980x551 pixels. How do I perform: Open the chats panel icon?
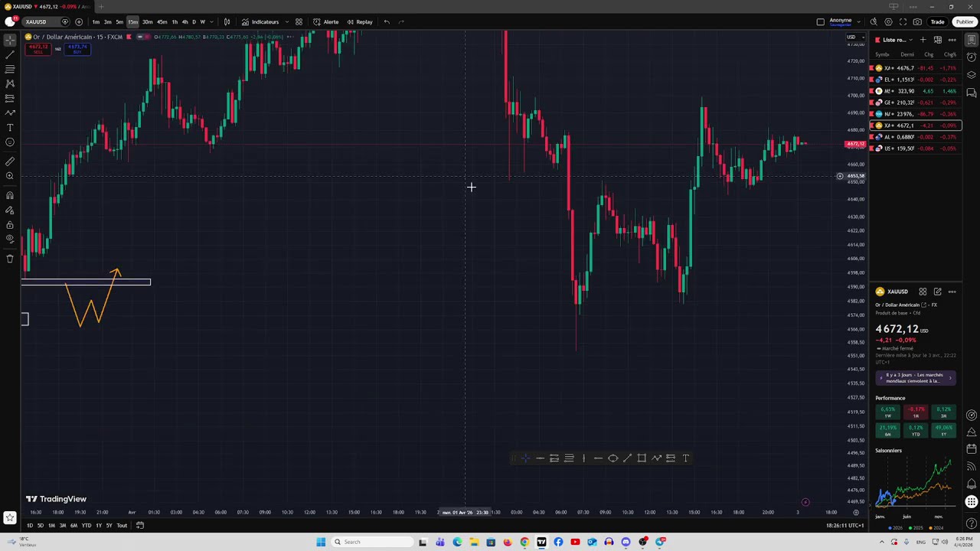pyautogui.click(x=971, y=93)
